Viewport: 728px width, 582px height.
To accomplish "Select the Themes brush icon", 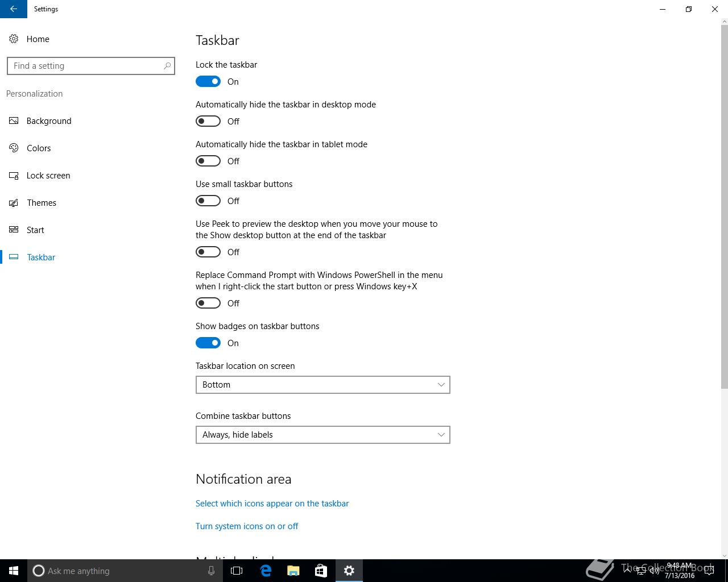I will coord(14,203).
